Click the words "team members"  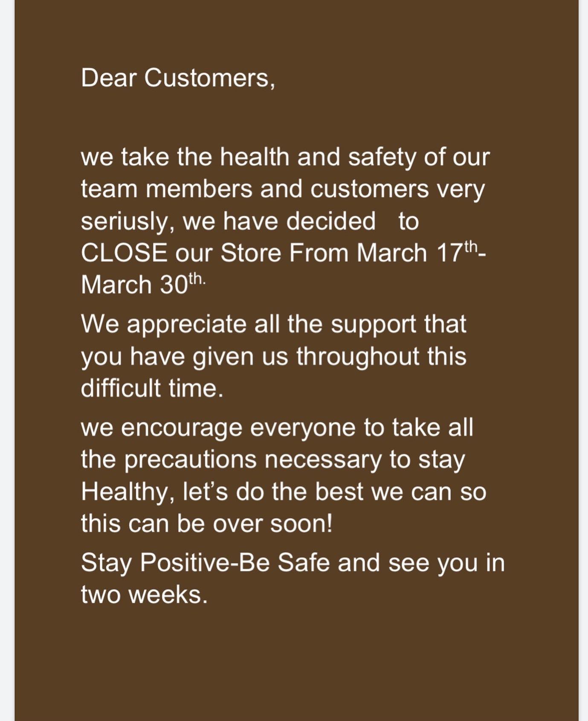point(167,189)
